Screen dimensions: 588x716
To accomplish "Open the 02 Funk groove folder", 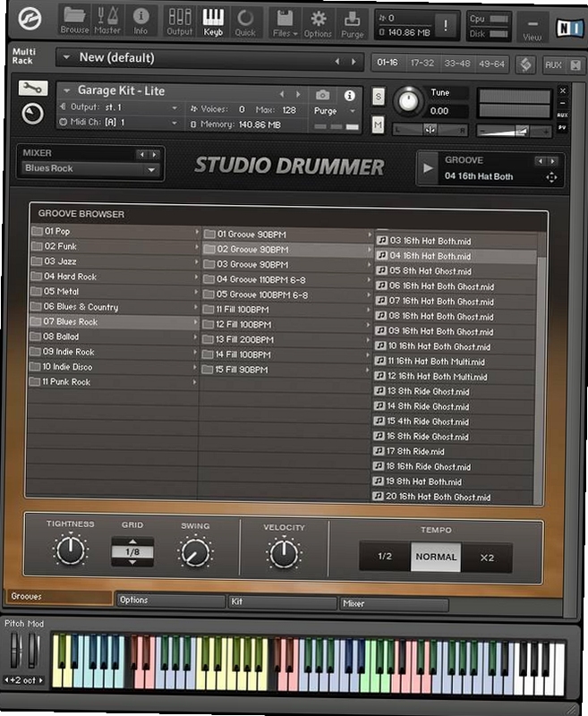I will [x=115, y=247].
